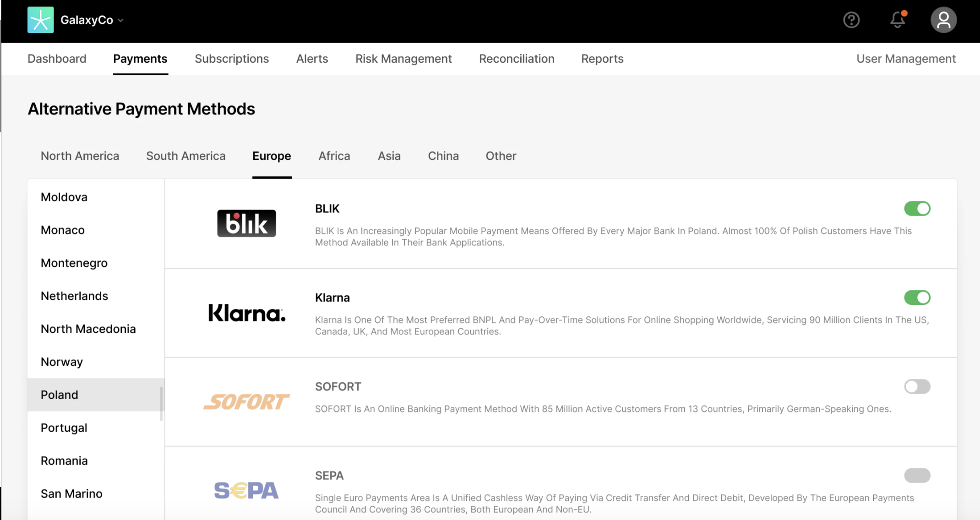Screen dimensions: 980x520
Task: Open the Africa payment methods tab
Action: 334,156
